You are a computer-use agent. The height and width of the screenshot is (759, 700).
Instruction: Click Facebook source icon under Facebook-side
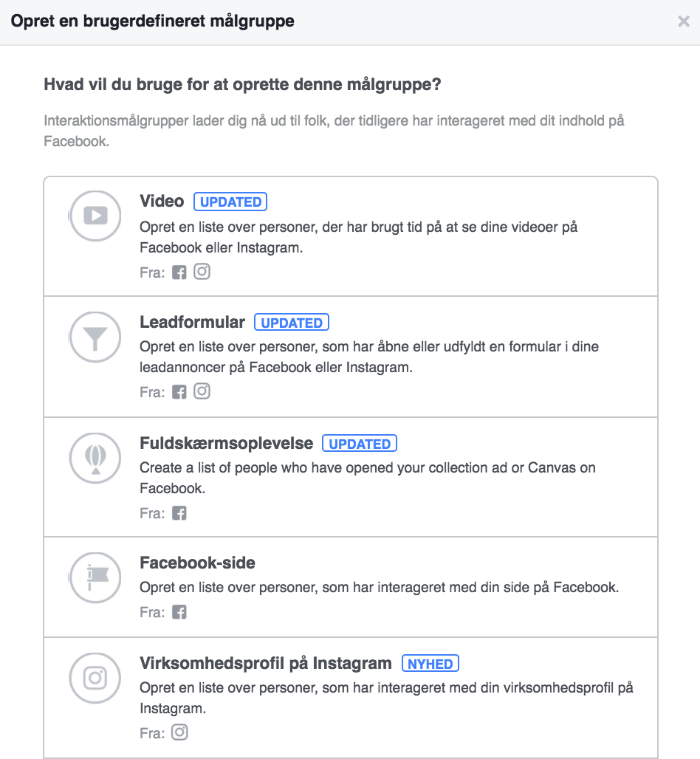pyautogui.click(x=179, y=612)
